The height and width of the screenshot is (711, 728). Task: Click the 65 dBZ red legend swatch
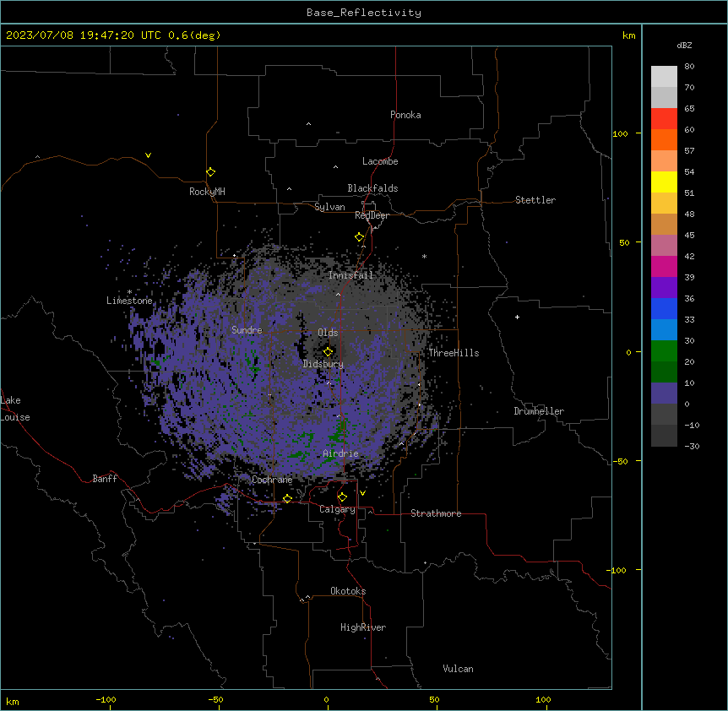click(x=664, y=119)
